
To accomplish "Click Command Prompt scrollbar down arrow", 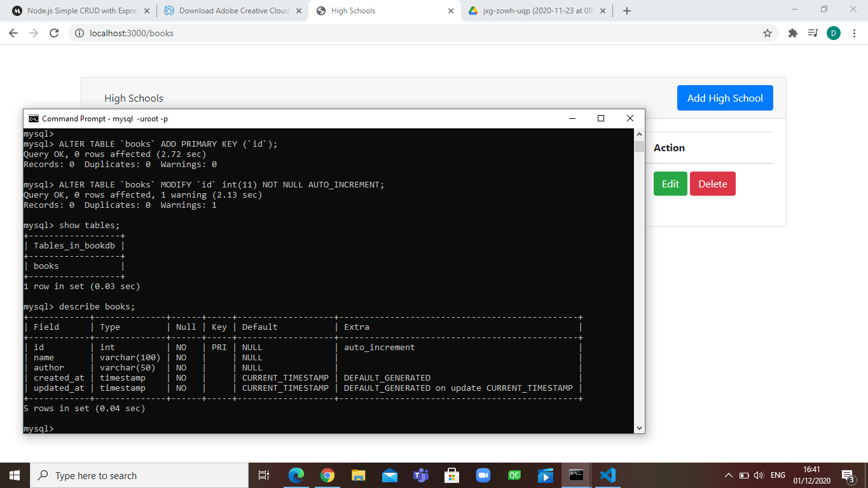I will click(x=639, y=428).
